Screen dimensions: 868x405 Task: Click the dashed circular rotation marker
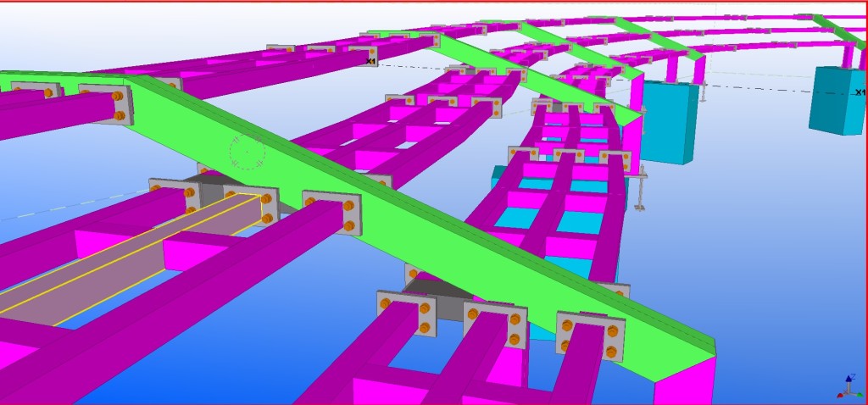(248, 153)
